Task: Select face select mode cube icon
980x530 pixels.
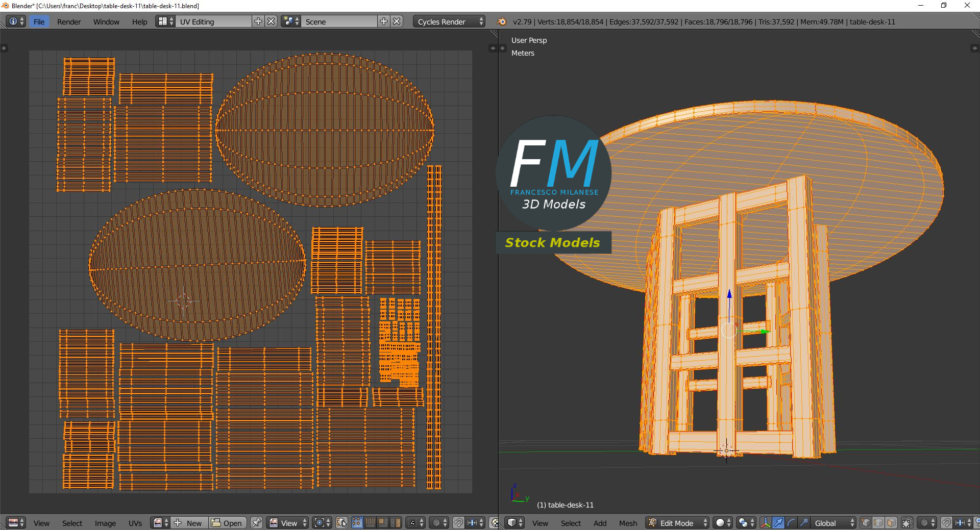Action: (x=891, y=523)
